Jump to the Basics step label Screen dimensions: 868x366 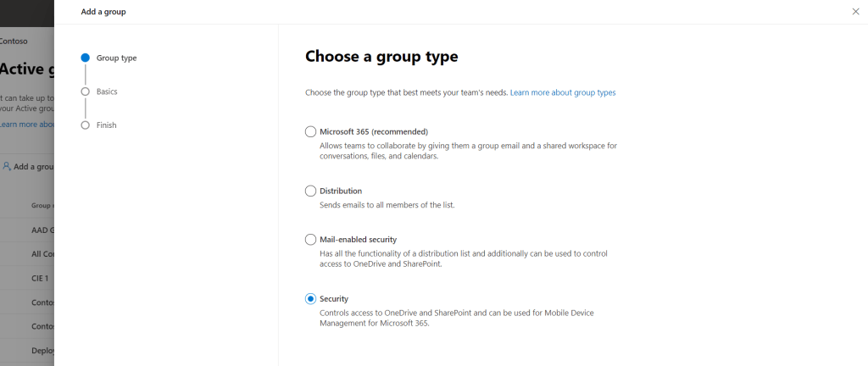(x=107, y=91)
